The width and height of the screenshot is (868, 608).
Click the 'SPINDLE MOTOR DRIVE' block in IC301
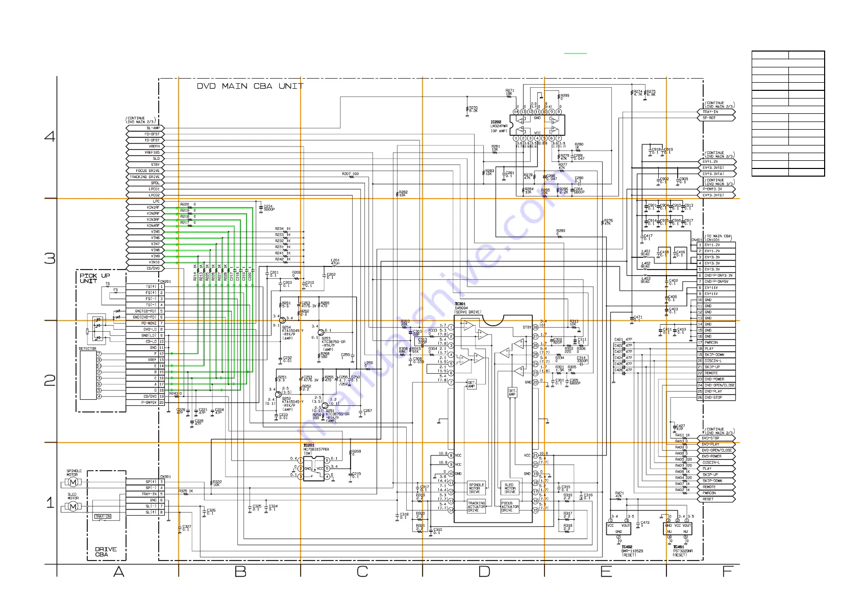coord(477,489)
